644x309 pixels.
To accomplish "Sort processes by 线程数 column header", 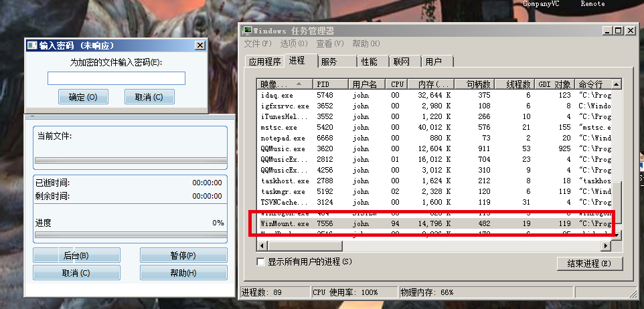I will 515,84.
